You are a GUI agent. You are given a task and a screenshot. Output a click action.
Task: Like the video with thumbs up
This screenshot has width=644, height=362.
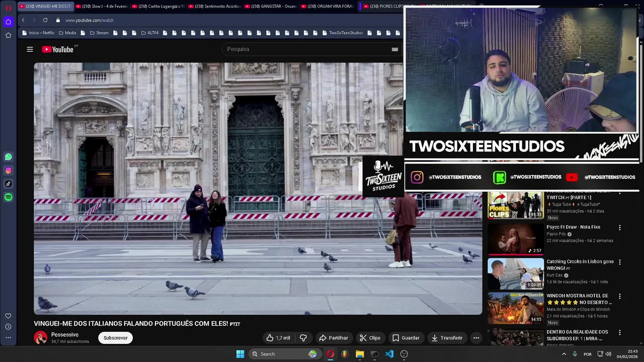[x=278, y=338]
